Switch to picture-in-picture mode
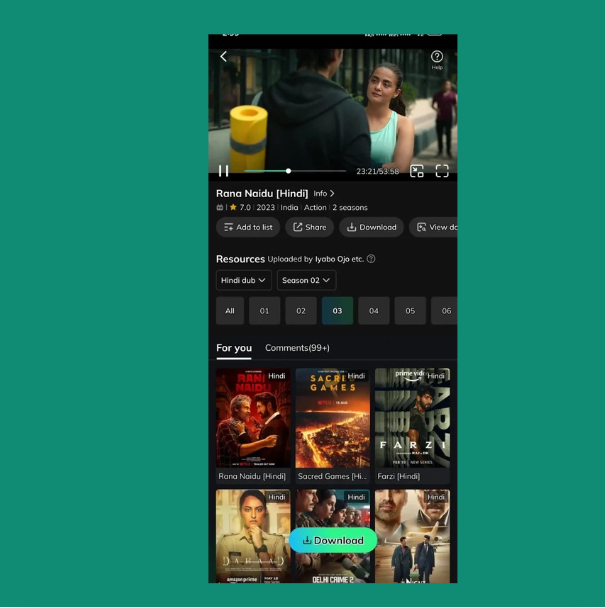The height and width of the screenshot is (608, 605). [417, 171]
